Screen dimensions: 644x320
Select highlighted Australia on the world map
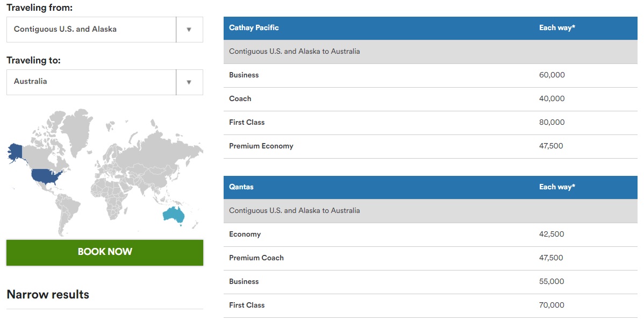(174, 215)
